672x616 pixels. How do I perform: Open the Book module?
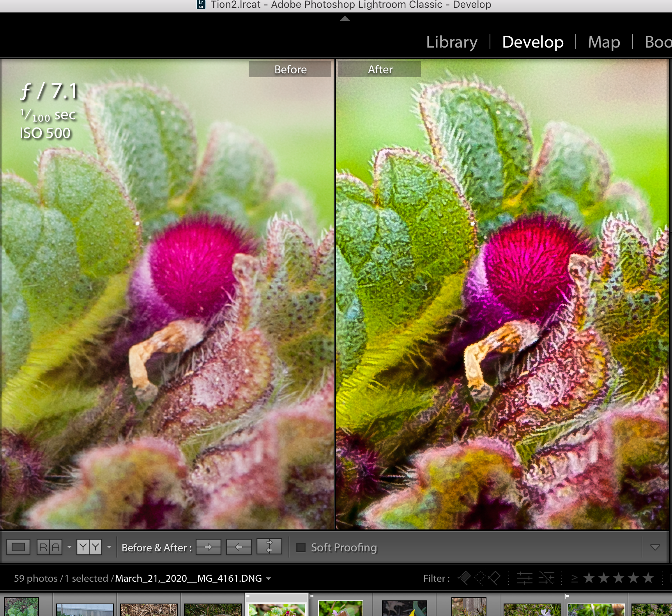point(658,42)
